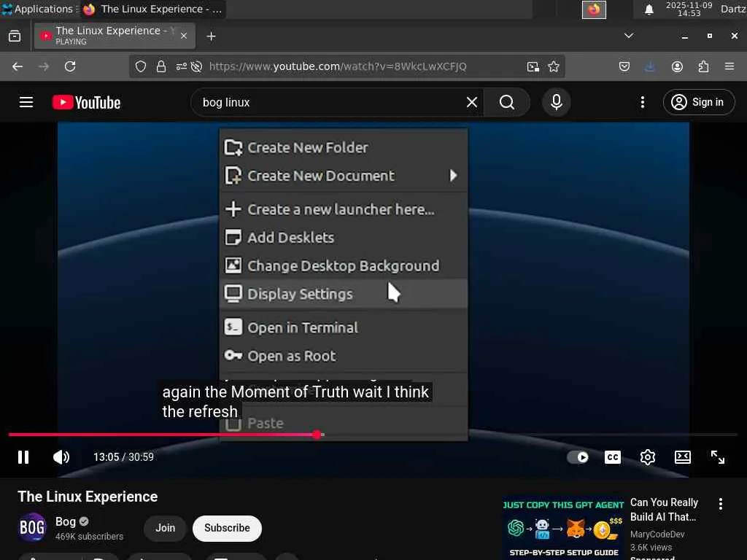The image size is (747, 560).
Task: Open the video player settings gear
Action: point(648,457)
